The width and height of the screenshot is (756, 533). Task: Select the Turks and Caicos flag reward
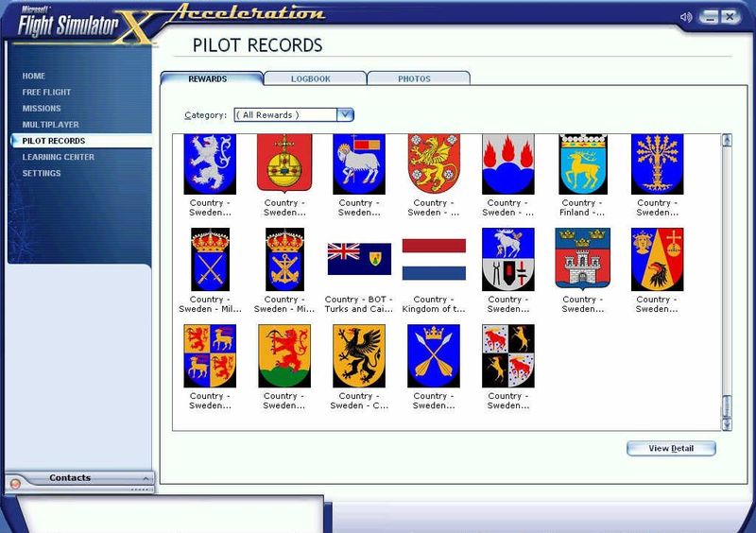coord(359,259)
